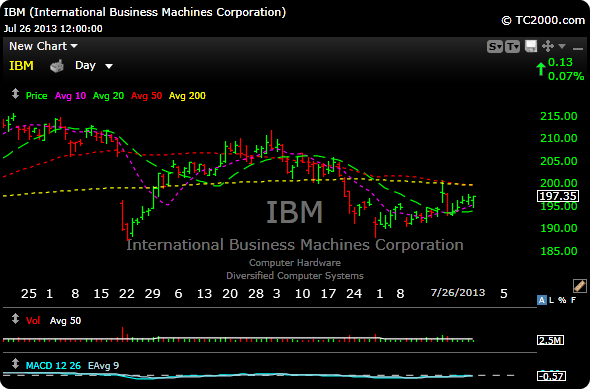
Task: Click the volume Avg 50 label
Action: coord(65,321)
